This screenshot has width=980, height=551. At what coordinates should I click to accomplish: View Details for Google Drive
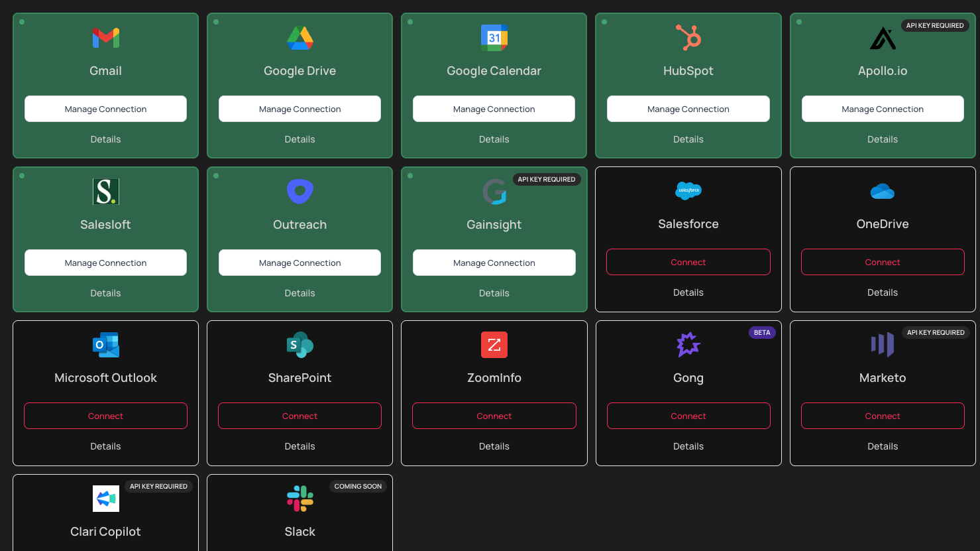coord(299,139)
